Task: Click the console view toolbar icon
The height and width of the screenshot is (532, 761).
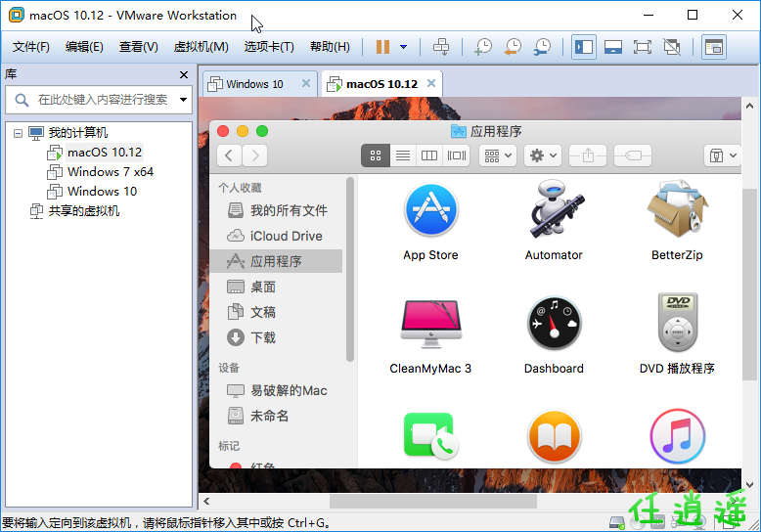Action: click(714, 47)
